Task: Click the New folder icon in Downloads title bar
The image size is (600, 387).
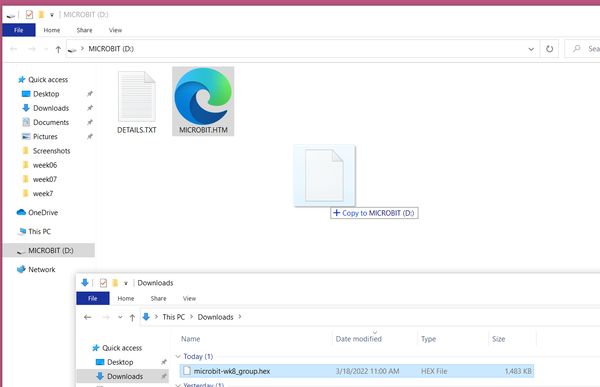Action: pyautogui.click(x=115, y=283)
